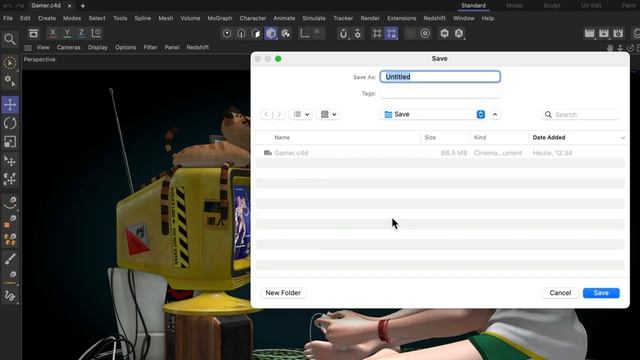The width and height of the screenshot is (640, 360).
Task: Click the viewport hamburger menu icon
Action: 28,48
